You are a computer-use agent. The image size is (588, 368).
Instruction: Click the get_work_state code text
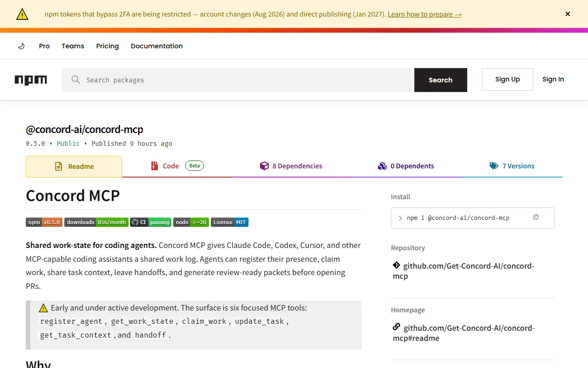pyautogui.click(x=142, y=322)
